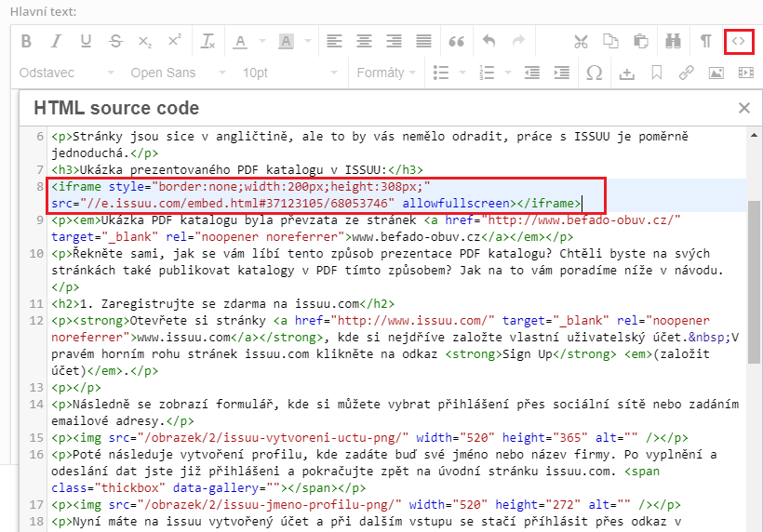Toggle underline formatting

(x=86, y=42)
